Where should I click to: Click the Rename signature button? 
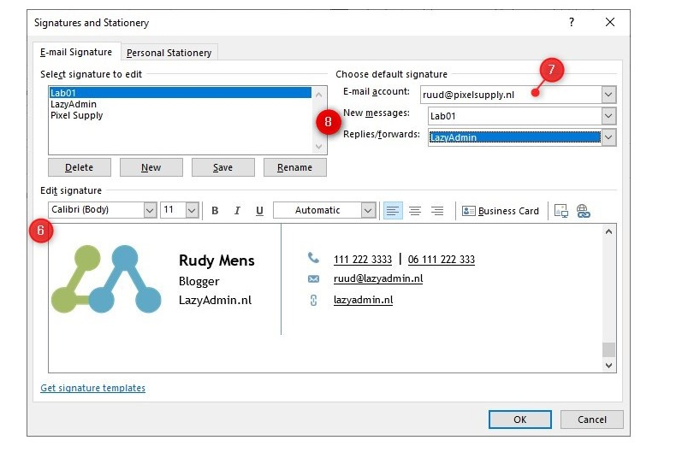tap(295, 168)
